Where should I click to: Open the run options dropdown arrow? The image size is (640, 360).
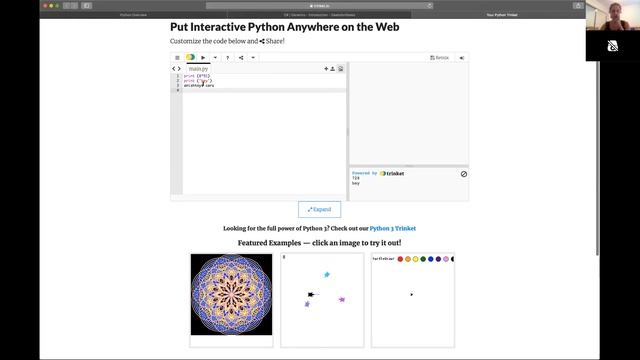(x=215, y=58)
